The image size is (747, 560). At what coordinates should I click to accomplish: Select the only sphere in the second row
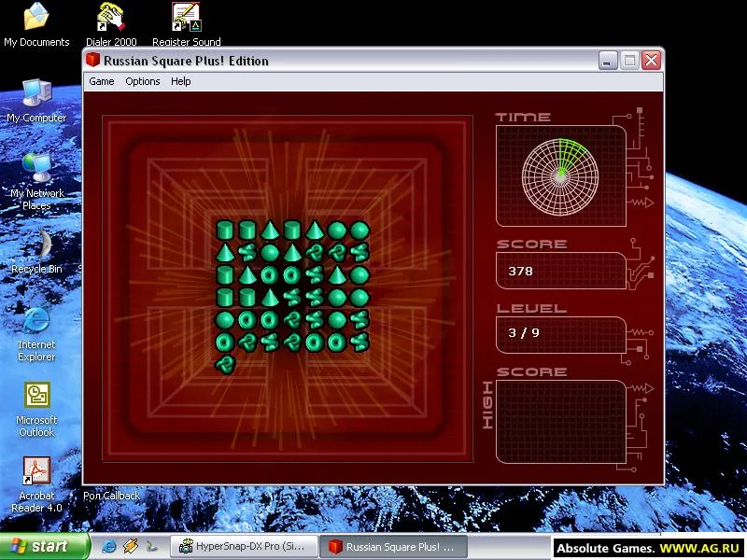pos(270,252)
